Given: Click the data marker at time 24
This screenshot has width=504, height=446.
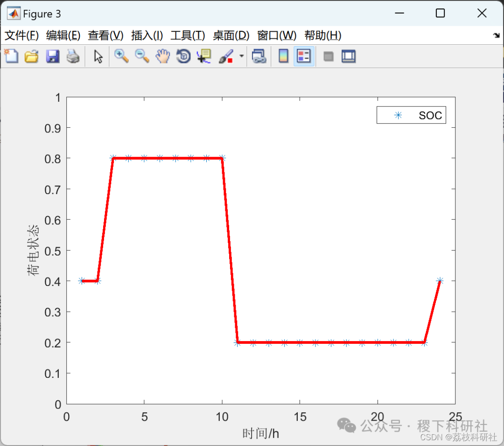Looking at the screenshot, I should [440, 281].
